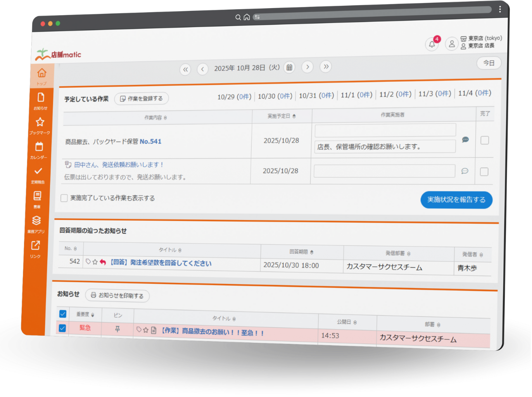
Task: Open リンク icon at the bottom of sidebar
Action: [36, 246]
